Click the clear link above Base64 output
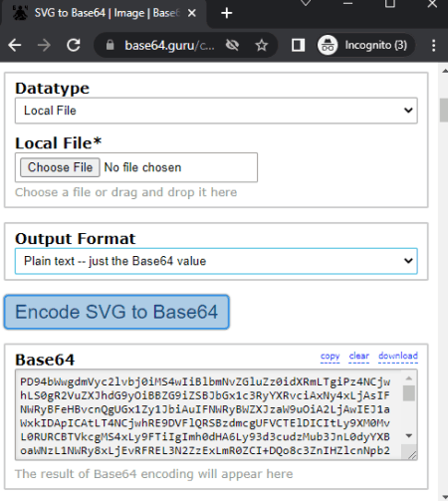Image resolution: width=448 pixels, height=501 pixels. [359, 356]
